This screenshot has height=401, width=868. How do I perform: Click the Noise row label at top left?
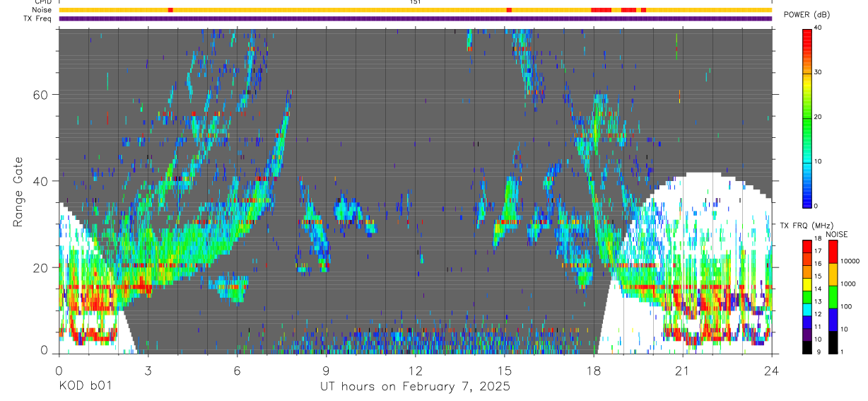click(42, 10)
